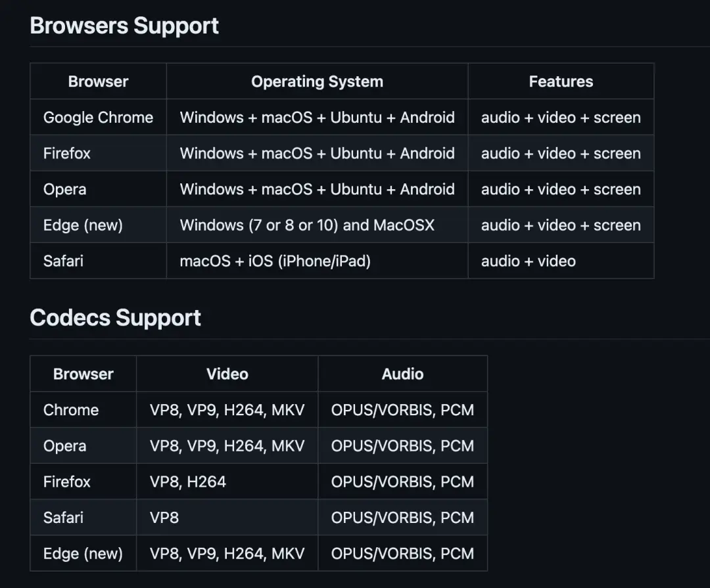The width and height of the screenshot is (710, 588).
Task: Click the Firefox row in Browsers table
Action: (x=67, y=154)
